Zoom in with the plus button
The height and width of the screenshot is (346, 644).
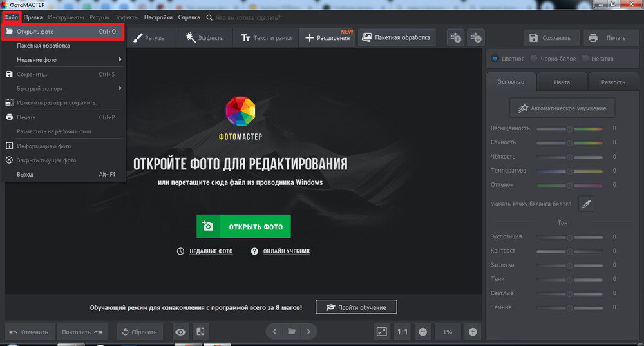[x=473, y=332]
